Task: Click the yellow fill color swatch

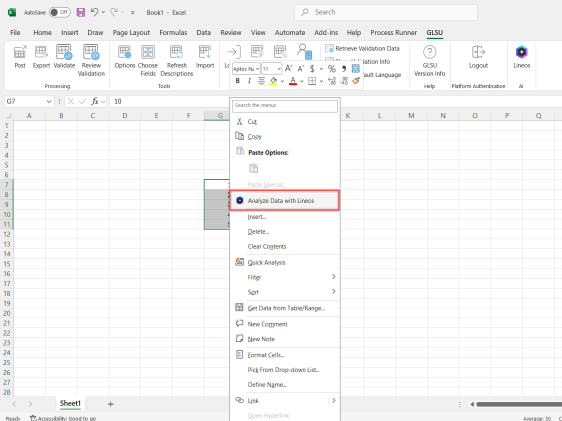Action: pyautogui.click(x=273, y=81)
